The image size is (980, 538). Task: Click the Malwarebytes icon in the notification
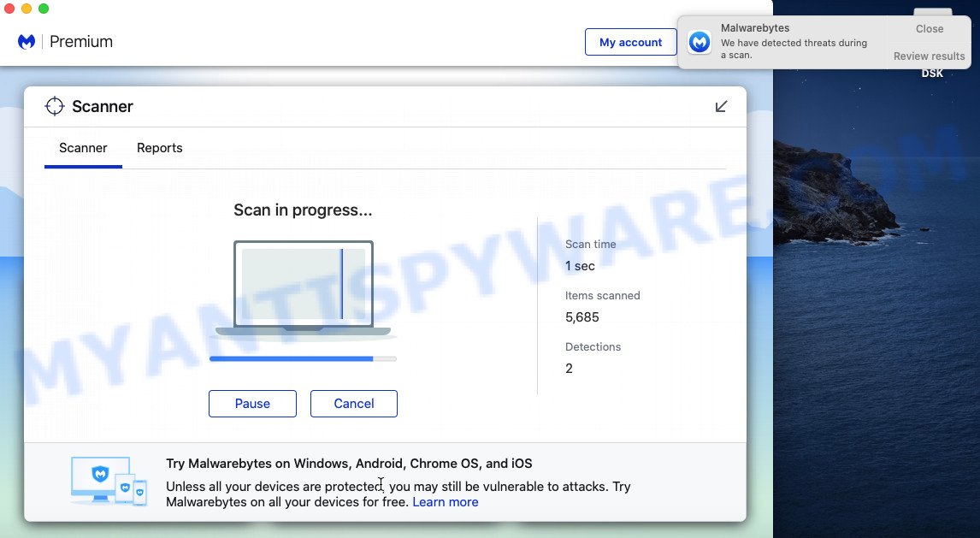point(700,42)
